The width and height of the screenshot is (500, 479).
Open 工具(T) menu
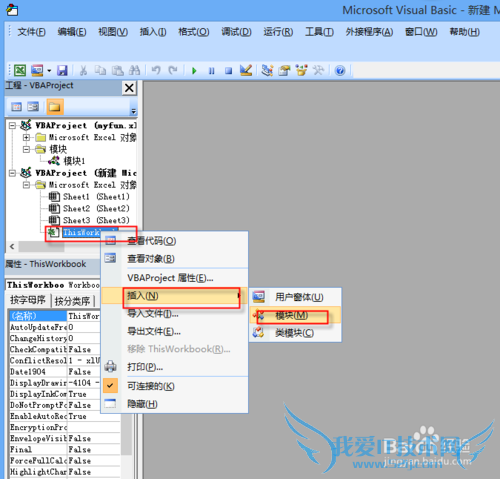point(319,32)
